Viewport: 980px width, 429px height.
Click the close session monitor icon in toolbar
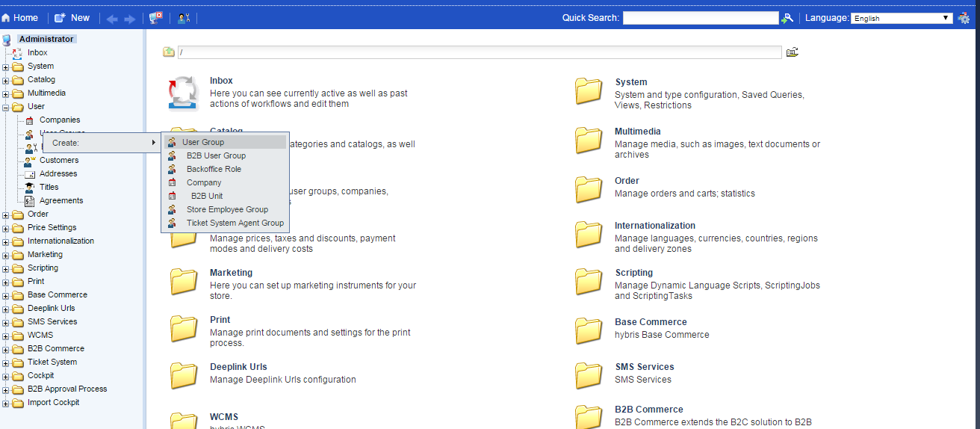click(156, 18)
